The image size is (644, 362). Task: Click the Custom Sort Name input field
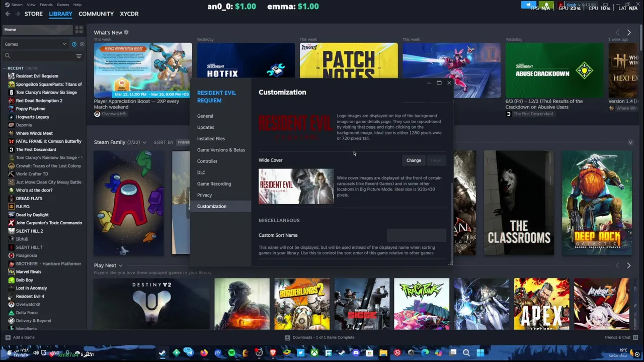point(416,235)
